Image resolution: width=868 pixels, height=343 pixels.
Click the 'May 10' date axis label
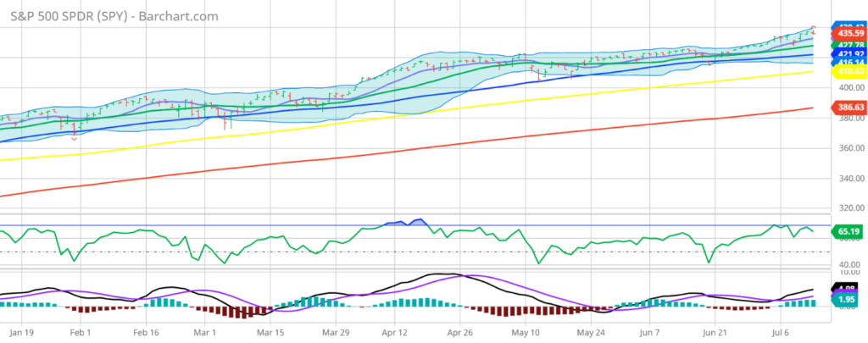[x=526, y=334]
